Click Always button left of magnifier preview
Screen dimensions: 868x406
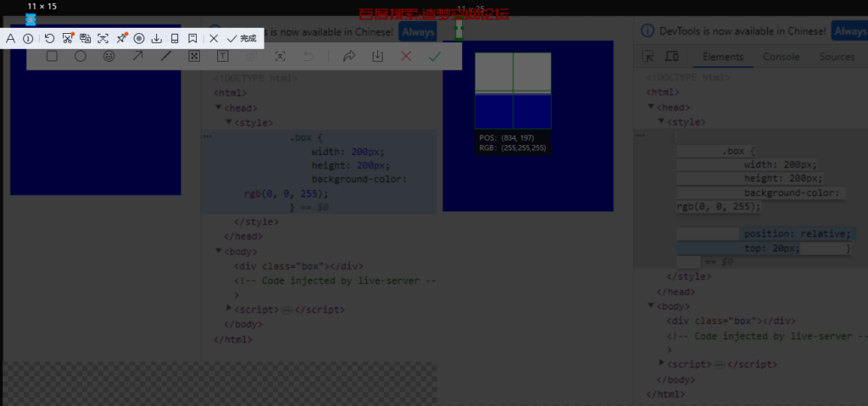tap(418, 32)
